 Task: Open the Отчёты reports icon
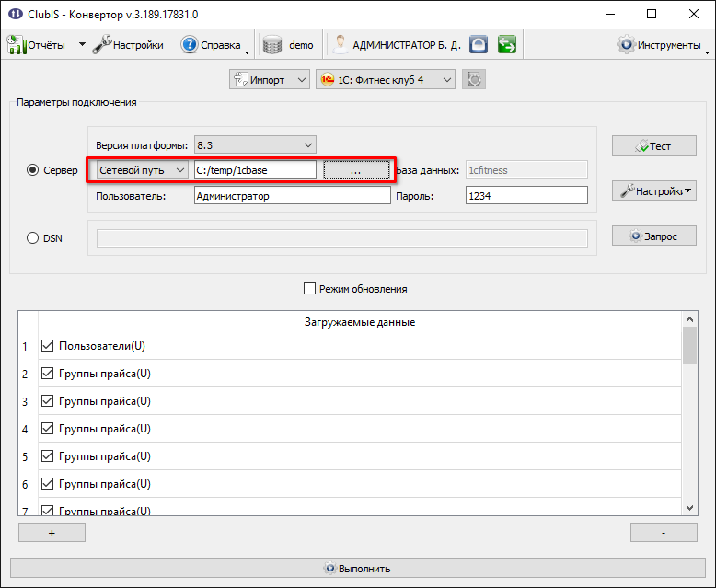point(17,45)
